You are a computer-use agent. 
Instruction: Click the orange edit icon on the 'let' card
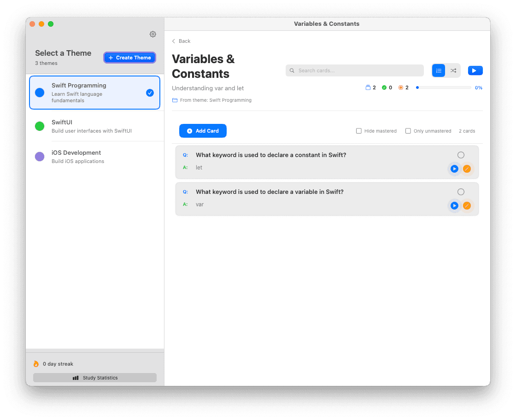[x=467, y=169]
